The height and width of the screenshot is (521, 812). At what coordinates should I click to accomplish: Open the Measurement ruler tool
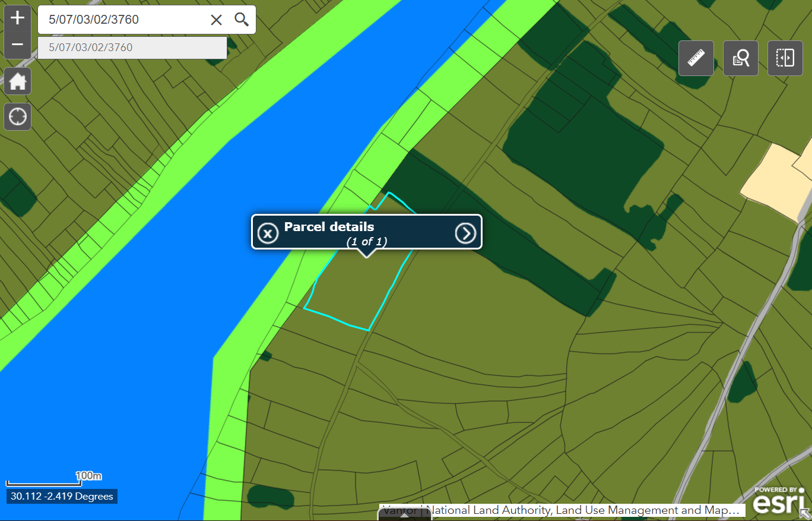(x=696, y=58)
